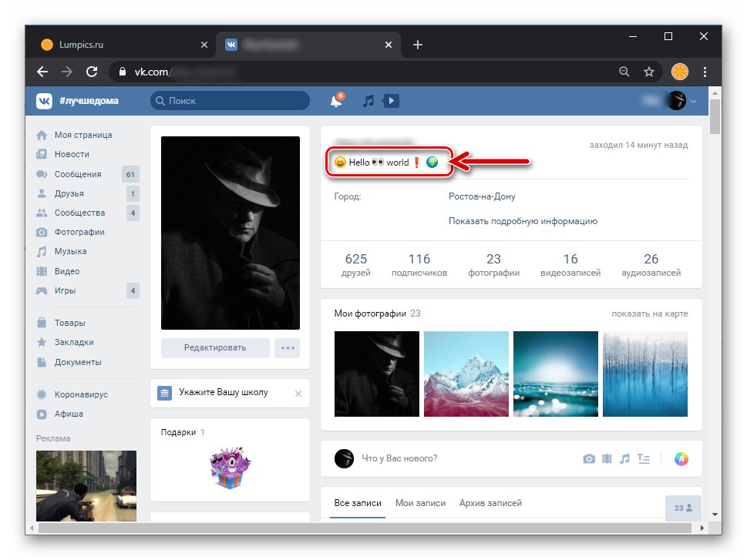Image resolution: width=747 pixels, height=560 pixels.
Task: Click the search field Поиск
Action: pyautogui.click(x=230, y=101)
